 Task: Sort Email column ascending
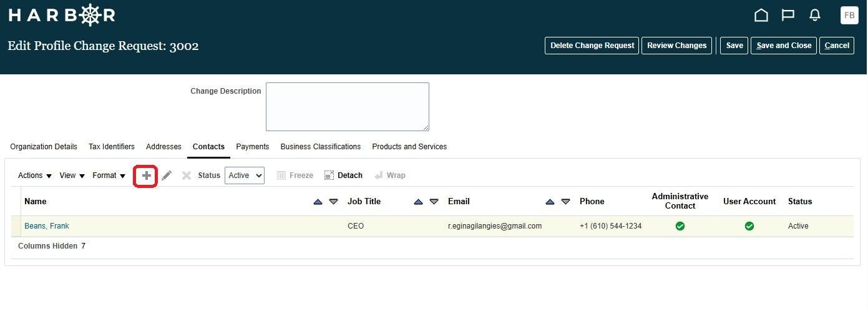click(x=550, y=201)
